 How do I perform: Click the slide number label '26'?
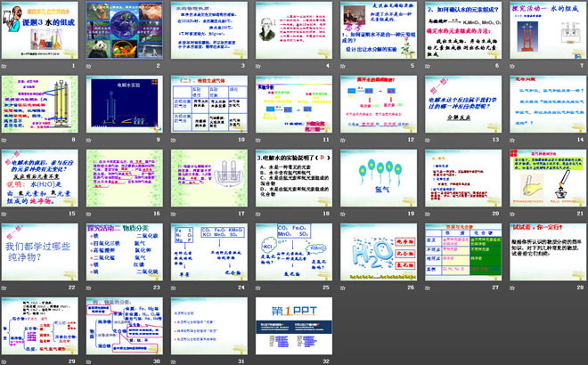pyautogui.click(x=411, y=288)
